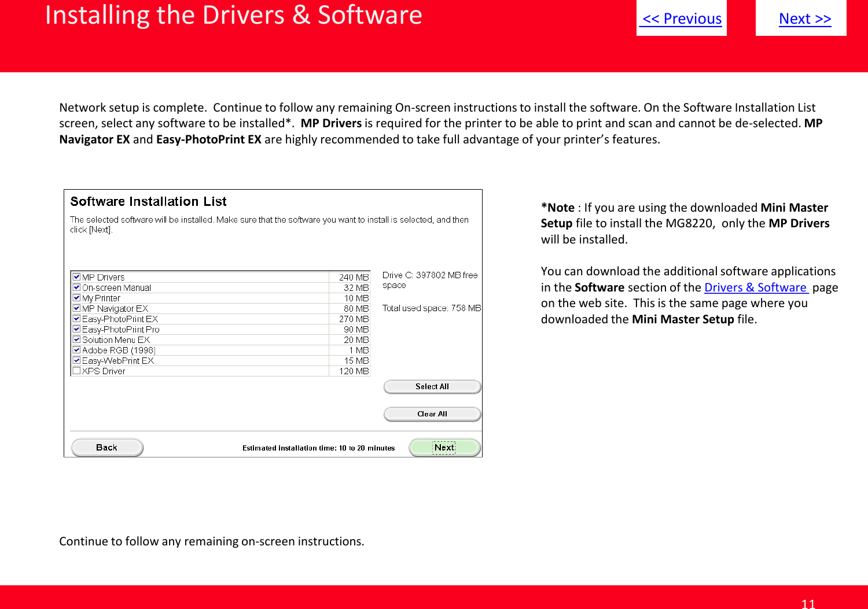This screenshot has height=609, width=868.
Task: Click the 240 MB size value
Action: (x=354, y=278)
